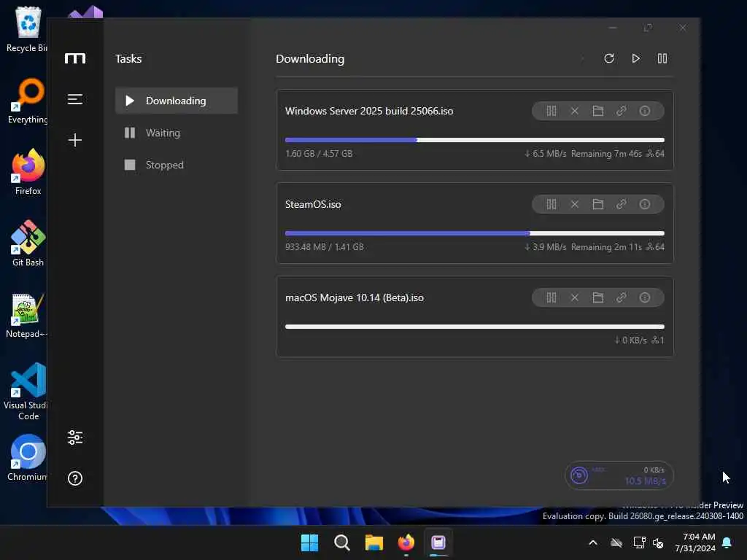
Task: Pause the Windows Server 2025 download
Action: [551, 111]
